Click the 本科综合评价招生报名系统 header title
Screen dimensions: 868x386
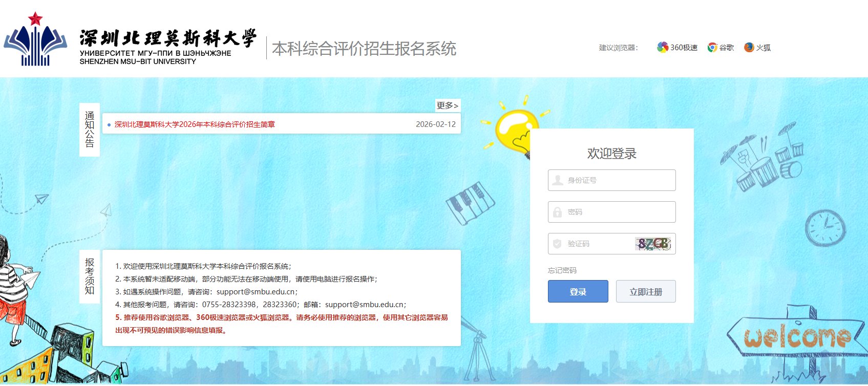364,49
